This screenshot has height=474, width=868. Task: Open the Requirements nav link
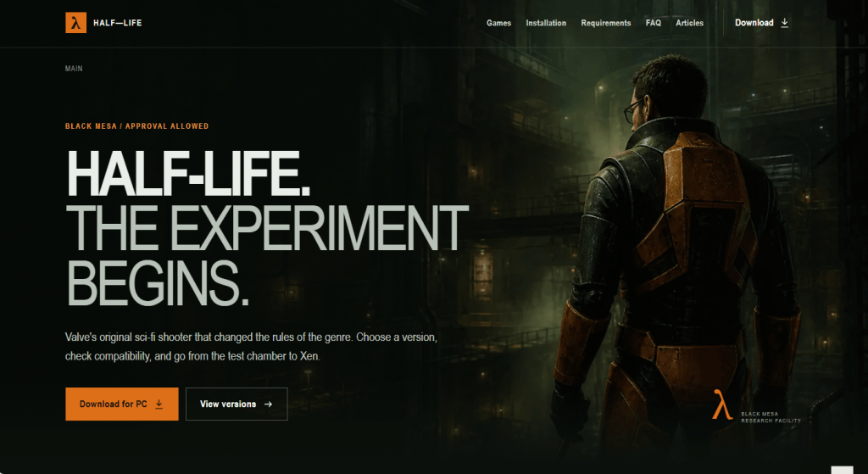pos(605,23)
